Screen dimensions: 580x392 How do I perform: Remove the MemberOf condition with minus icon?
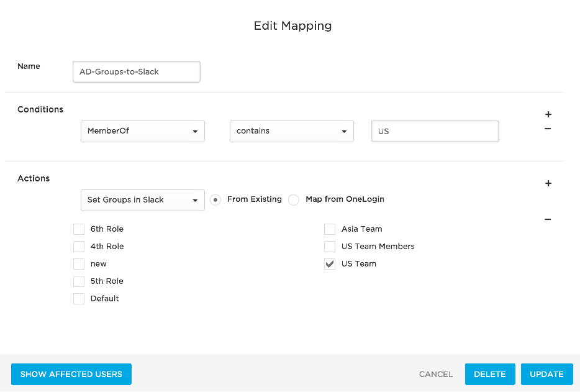pos(548,129)
